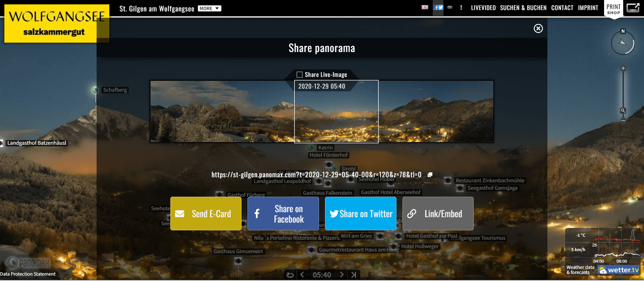Click the Send E-Card button
644x281 pixels.
206,214
